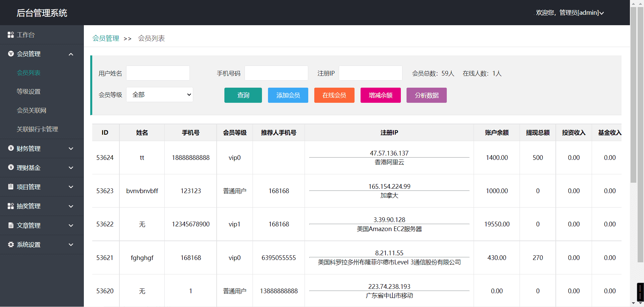
Task: Open the admin account dropdown
Action: 570,13
